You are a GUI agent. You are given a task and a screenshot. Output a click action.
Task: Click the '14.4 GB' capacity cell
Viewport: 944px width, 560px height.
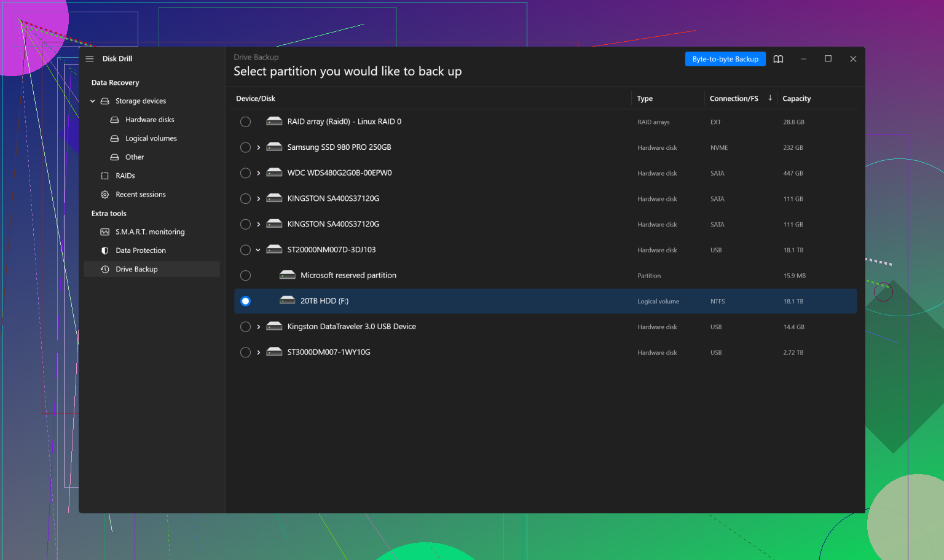794,327
